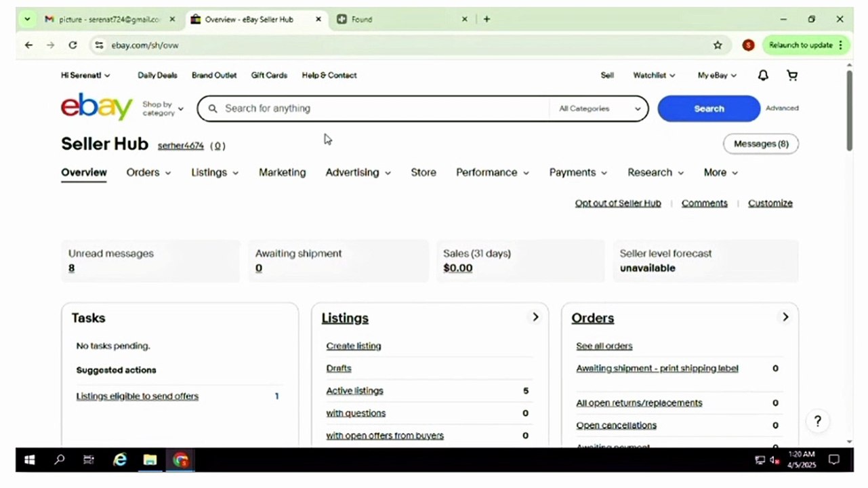Open the Windows notification center
The width and height of the screenshot is (868, 488).
point(834,460)
